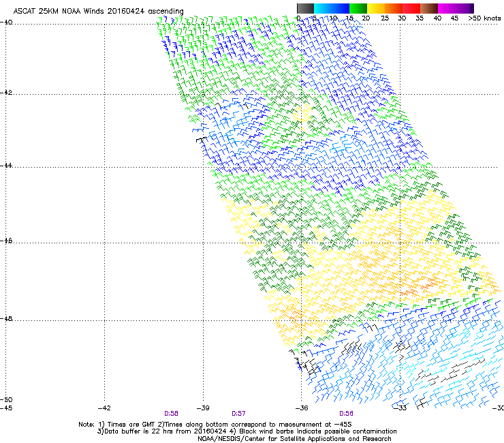Click the '20' value under the color bar
Viewport: 504px width, 443px height.
[366, 18]
